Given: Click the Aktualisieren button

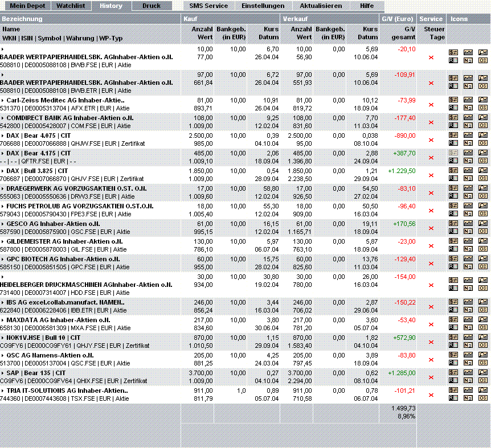Looking at the screenshot, I should click(321, 6).
